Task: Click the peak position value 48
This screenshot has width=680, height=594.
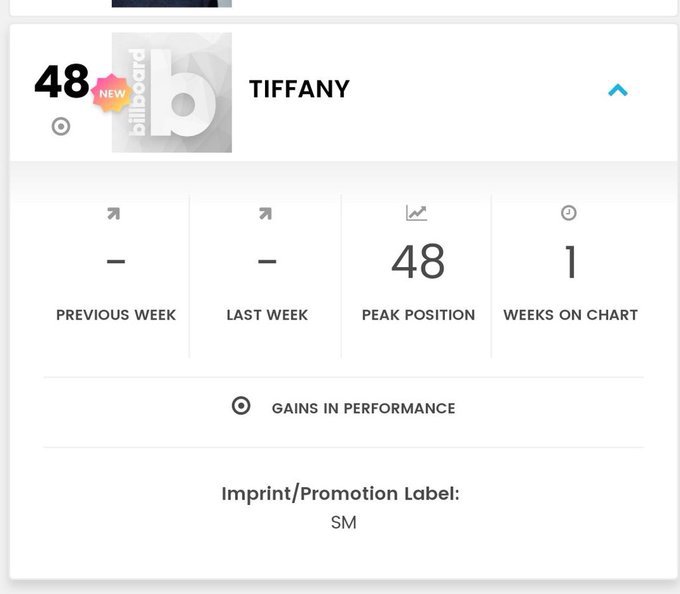Action: (418, 262)
